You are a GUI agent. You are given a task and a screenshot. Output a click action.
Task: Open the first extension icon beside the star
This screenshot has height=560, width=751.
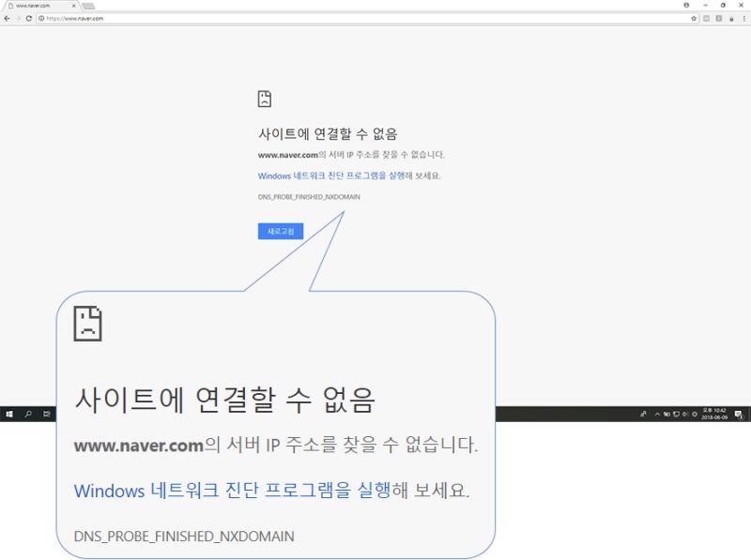[x=707, y=18]
